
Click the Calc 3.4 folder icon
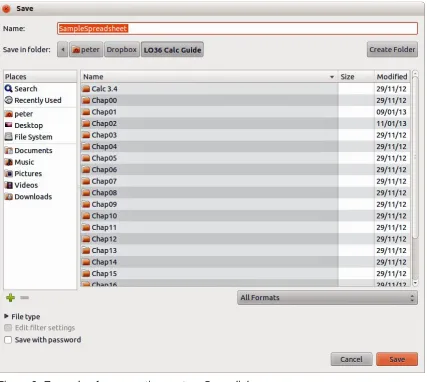click(86, 89)
